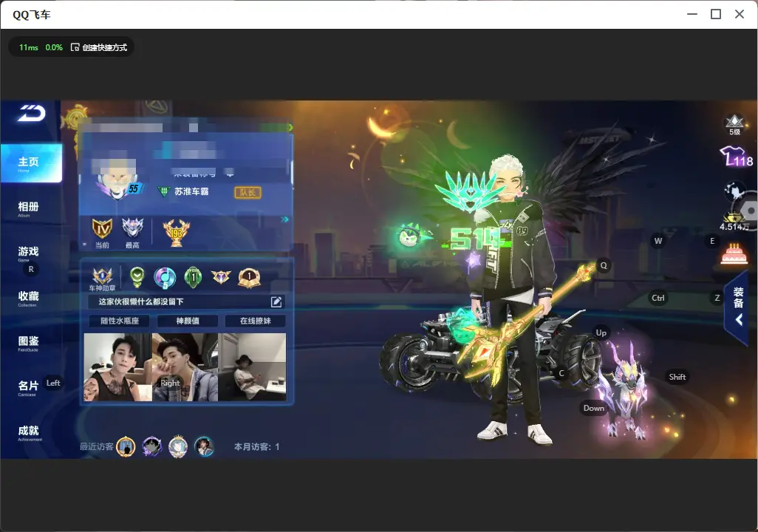The image size is (758, 532).
Task: View the 当前 current rank badge
Action: [x=102, y=232]
